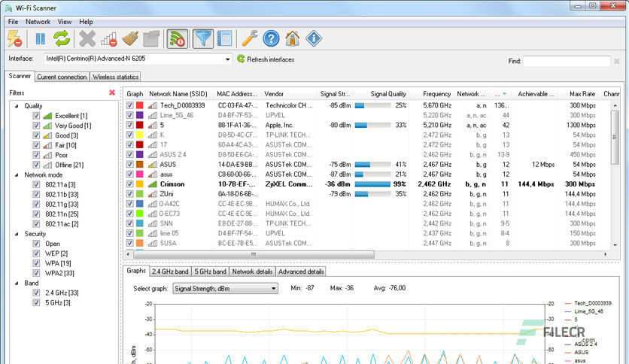Clear filters with the red X icon
Viewport: 629px width, 364px height.
click(x=112, y=93)
